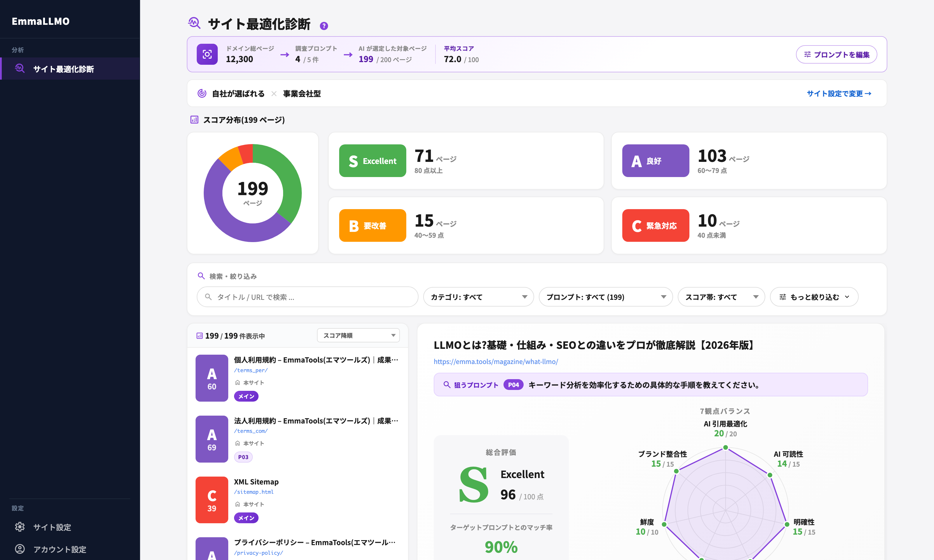Click the search icon inside the URL search field
This screenshot has height=560, width=934.
tap(208, 297)
